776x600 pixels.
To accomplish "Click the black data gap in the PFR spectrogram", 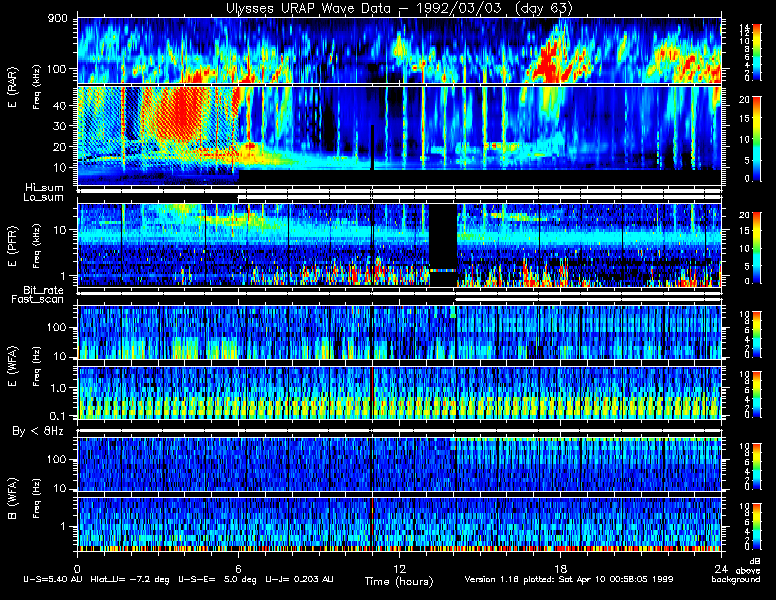I will (x=443, y=245).
